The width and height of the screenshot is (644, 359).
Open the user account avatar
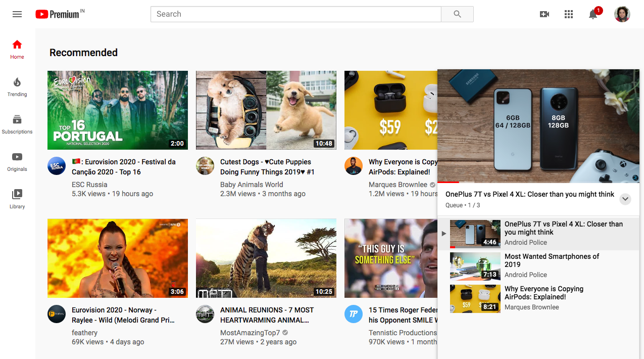point(622,14)
